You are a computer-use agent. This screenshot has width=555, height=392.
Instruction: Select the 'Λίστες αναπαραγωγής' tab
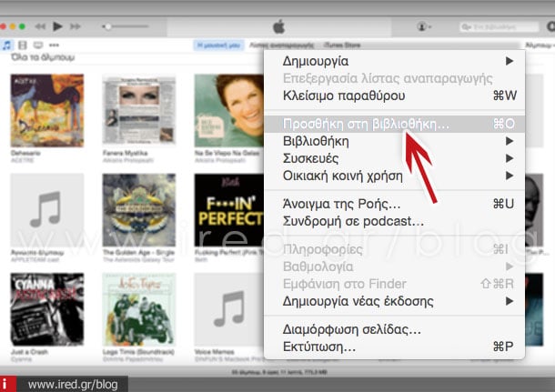pyautogui.click(x=282, y=45)
